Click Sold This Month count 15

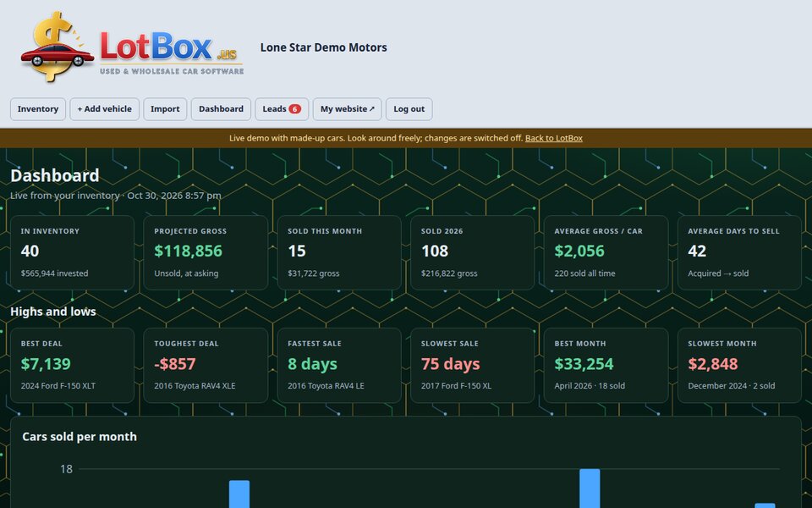[297, 251]
